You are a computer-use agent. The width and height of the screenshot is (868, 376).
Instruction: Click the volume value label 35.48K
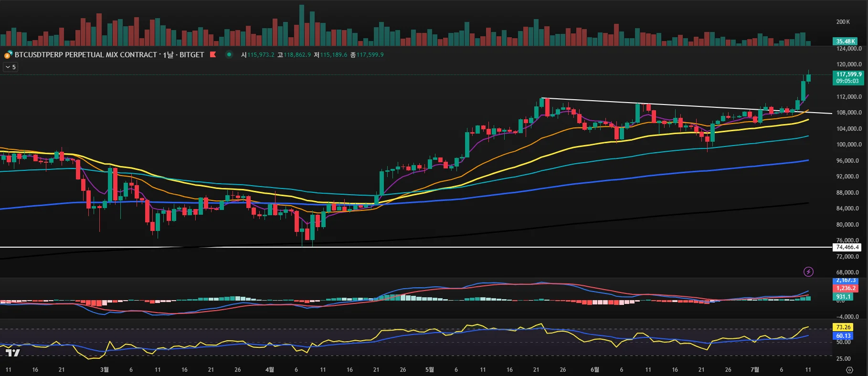click(x=846, y=42)
